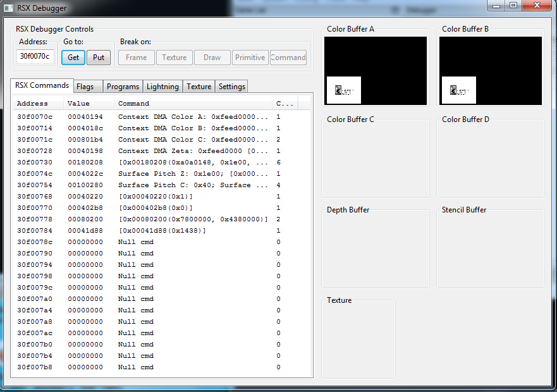Select the RSX Commands tab
The image size is (557, 392).
point(42,85)
